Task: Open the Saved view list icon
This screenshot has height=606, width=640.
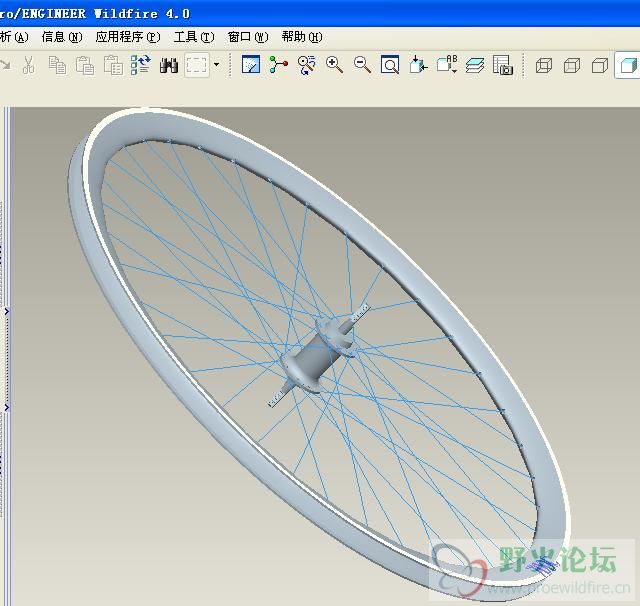Action: (x=447, y=64)
